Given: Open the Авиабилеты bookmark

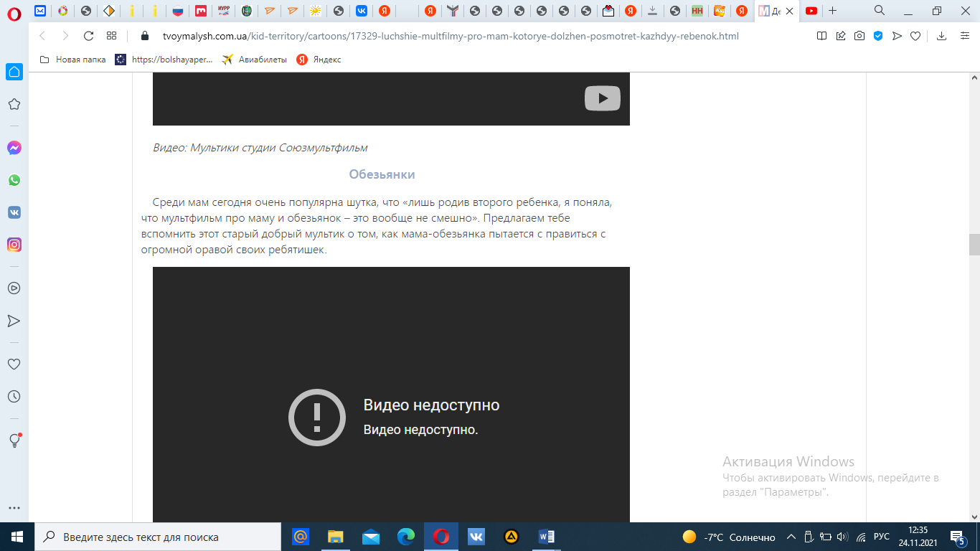Looking at the screenshot, I should point(255,60).
